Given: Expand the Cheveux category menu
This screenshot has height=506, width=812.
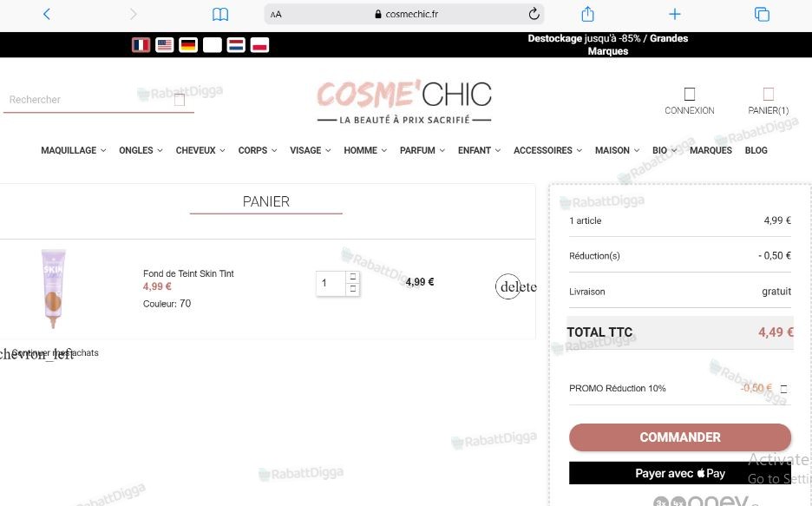Looking at the screenshot, I should 200,150.
